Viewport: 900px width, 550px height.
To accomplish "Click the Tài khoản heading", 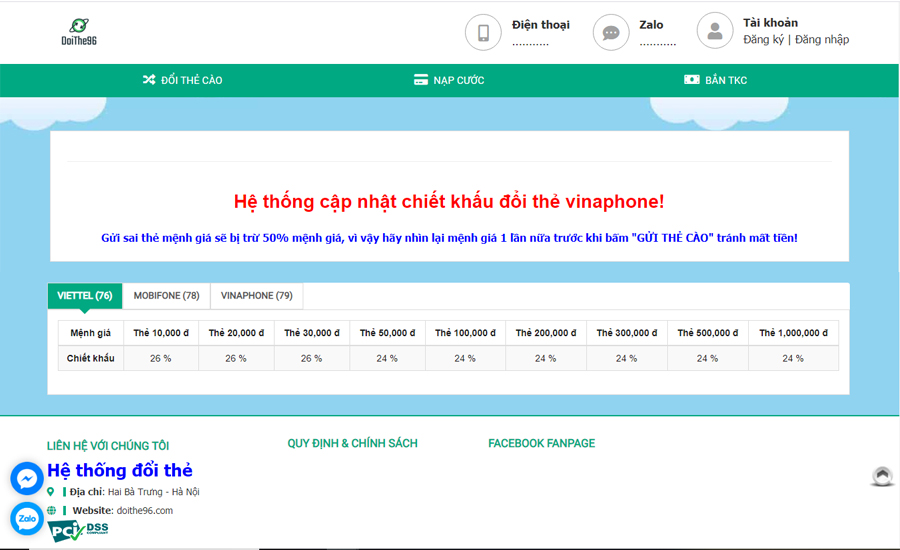I will click(770, 22).
